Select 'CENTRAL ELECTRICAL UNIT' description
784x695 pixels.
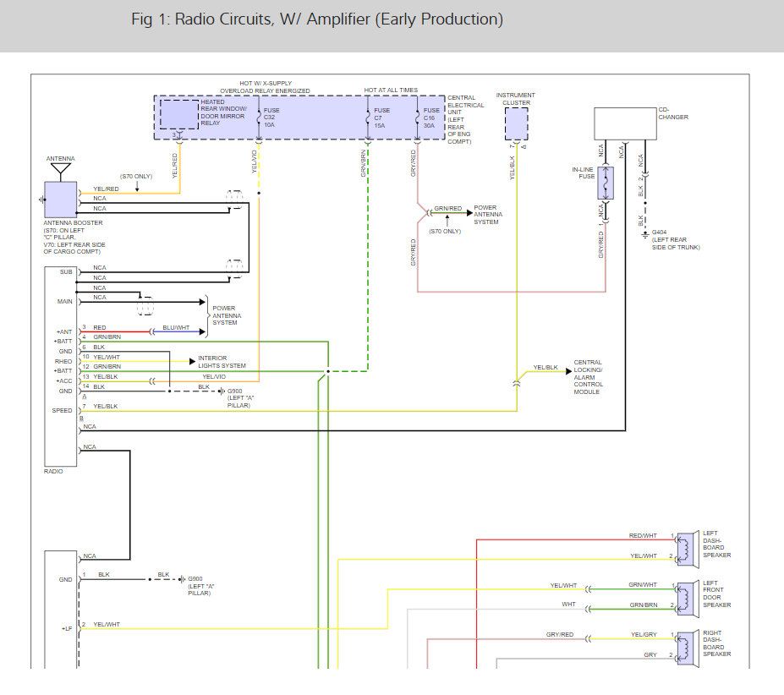click(x=465, y=119)
